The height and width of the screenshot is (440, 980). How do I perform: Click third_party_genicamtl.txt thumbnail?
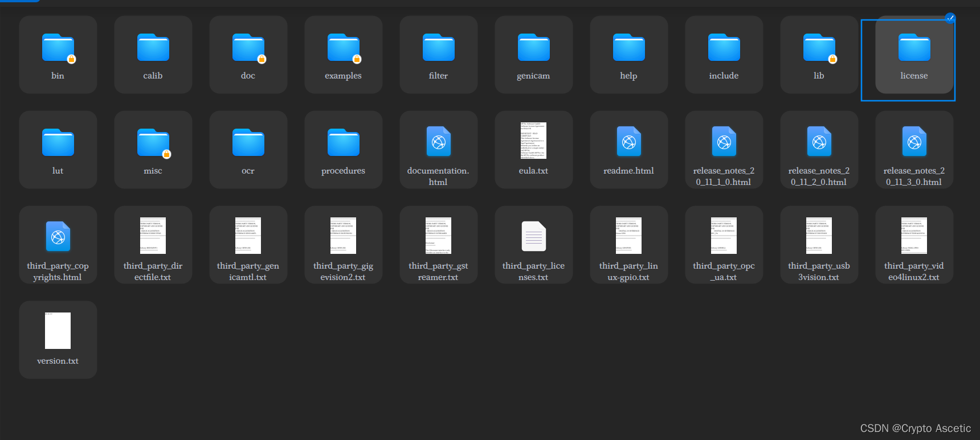point(248,236)
